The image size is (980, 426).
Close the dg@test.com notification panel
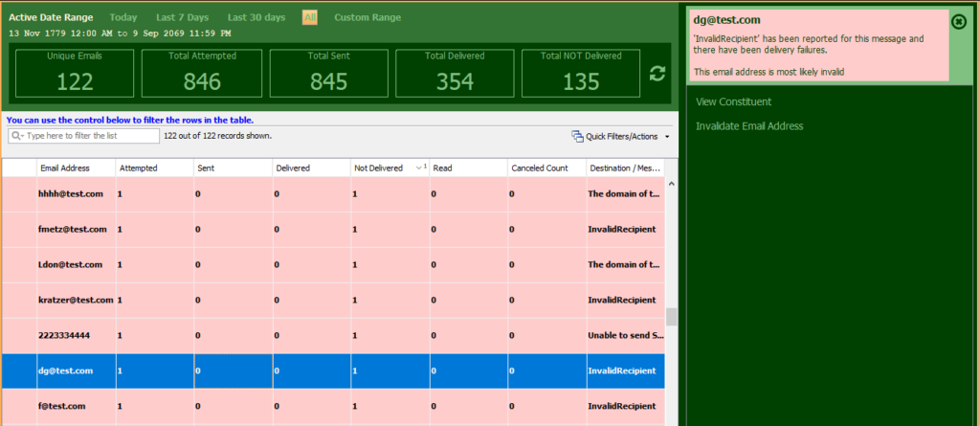(958, 22)
